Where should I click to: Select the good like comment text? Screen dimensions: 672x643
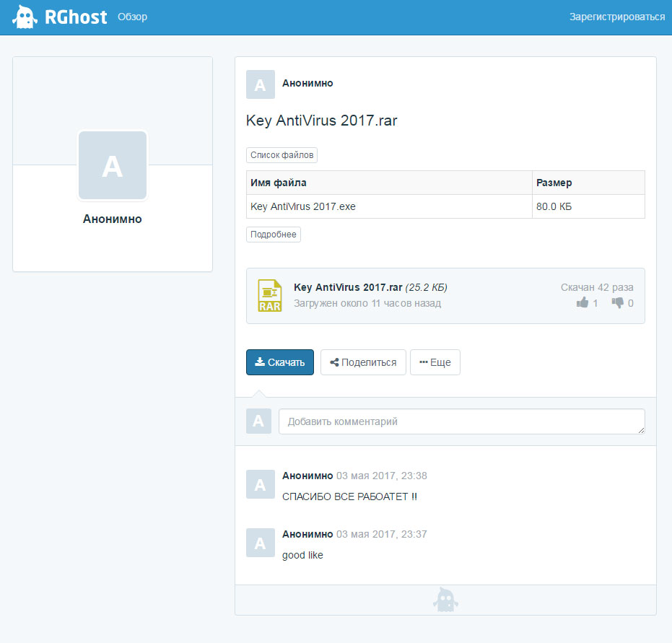click(x=302, y=555)
